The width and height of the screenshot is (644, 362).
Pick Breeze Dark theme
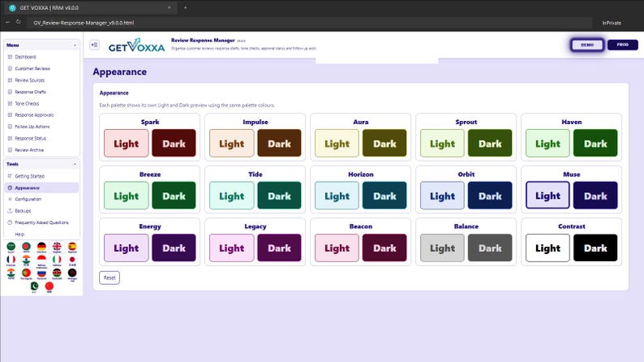click(x=174, y=195)
